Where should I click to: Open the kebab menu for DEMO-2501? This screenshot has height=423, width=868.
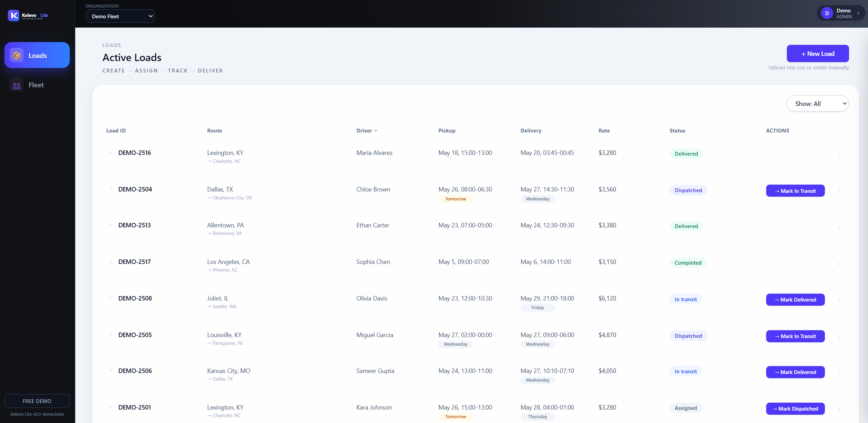point(839,409)
